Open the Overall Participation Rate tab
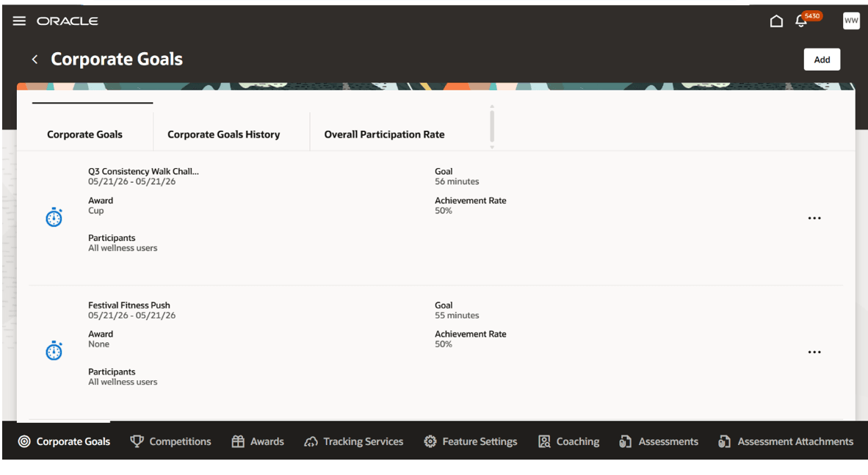868x475 pixels. coord(384,134)
